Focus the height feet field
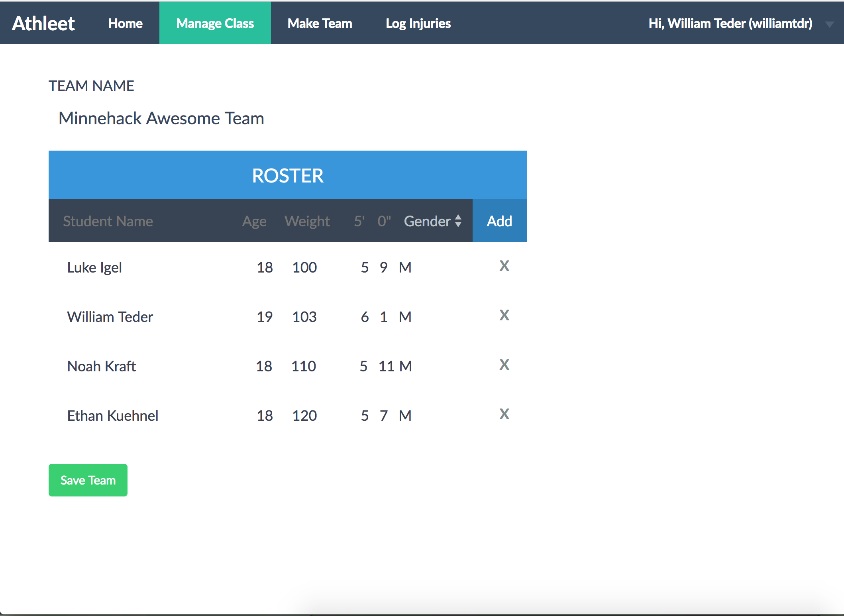The image size is (844, 616). 359,221
